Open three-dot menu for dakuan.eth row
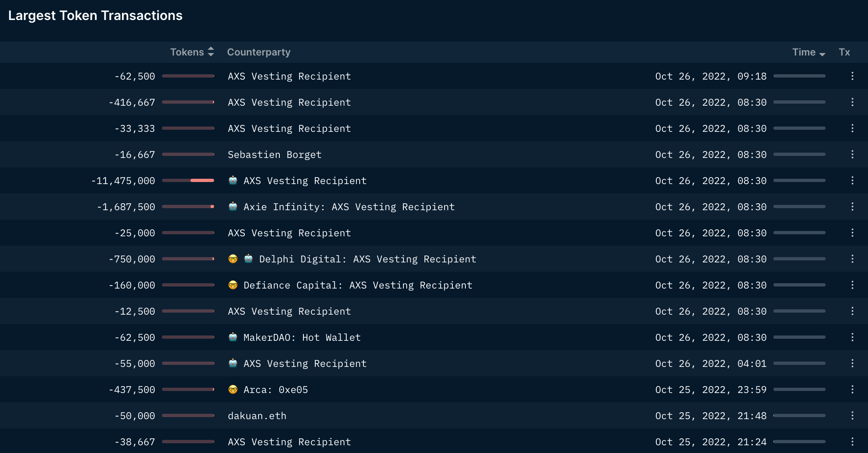Image resolution: width=868 pixels, height=453 pixels. [x=852, y=415]
